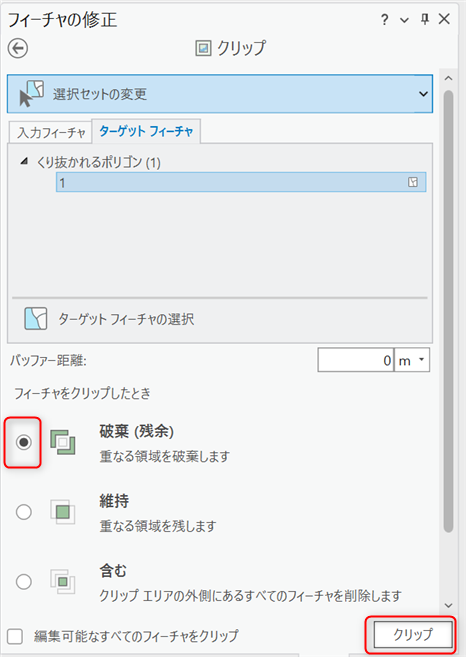466x657 pixels.
Task: Click the ターゲット フィーチャの選択 polygon icon
Action: (36, 319)
